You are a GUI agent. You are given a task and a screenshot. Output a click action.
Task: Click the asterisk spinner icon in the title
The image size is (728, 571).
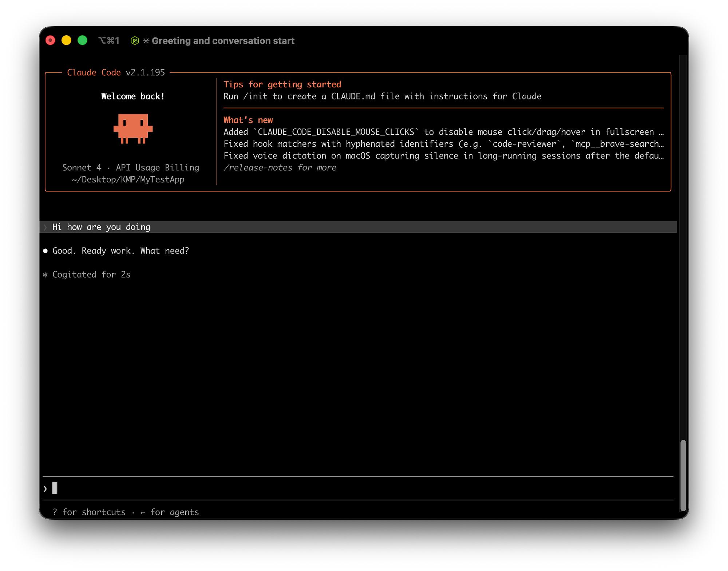tap(146, 41)
